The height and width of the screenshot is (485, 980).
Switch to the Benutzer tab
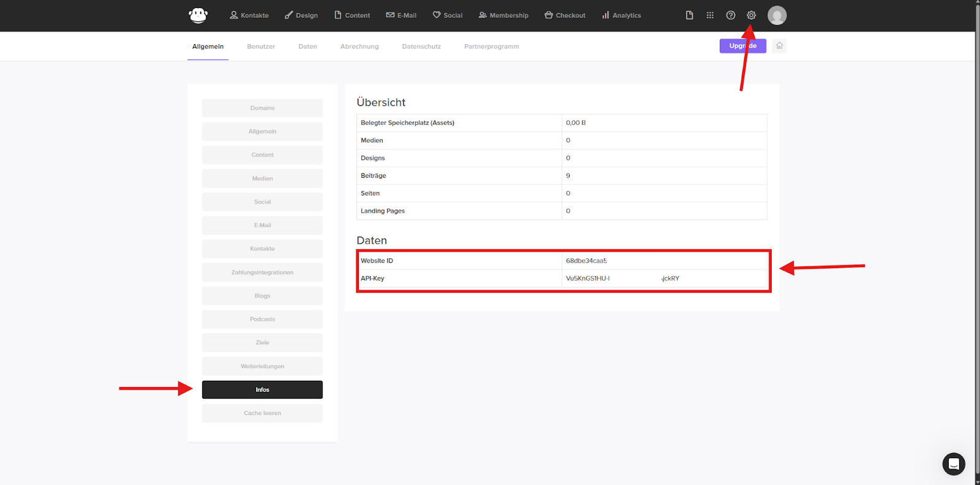coord(261,47)
